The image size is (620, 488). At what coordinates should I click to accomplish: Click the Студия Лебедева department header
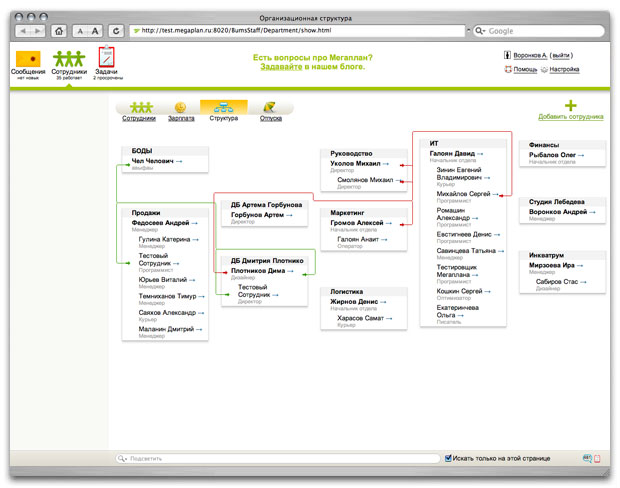[x=556, y=202]
